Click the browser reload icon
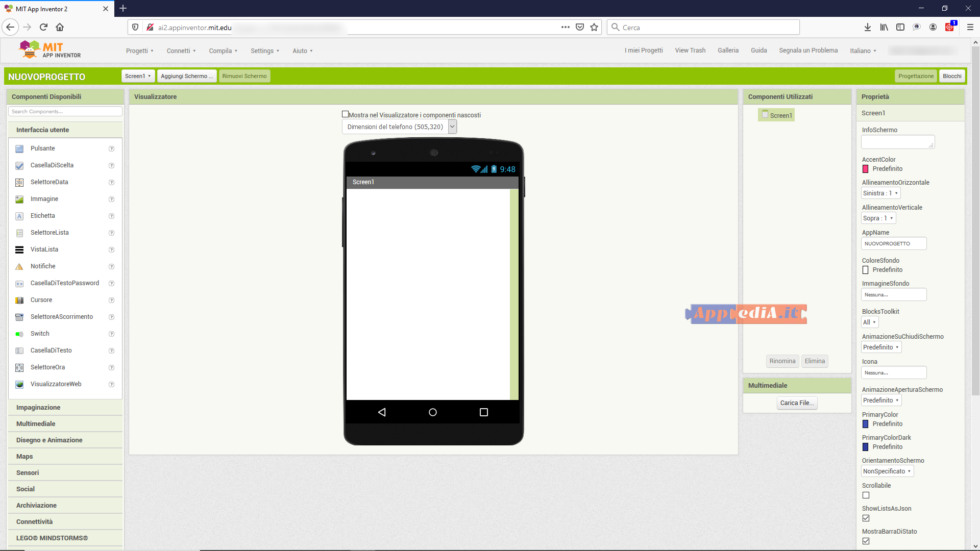Screen dimensions: 980x551 click(43, 27)
